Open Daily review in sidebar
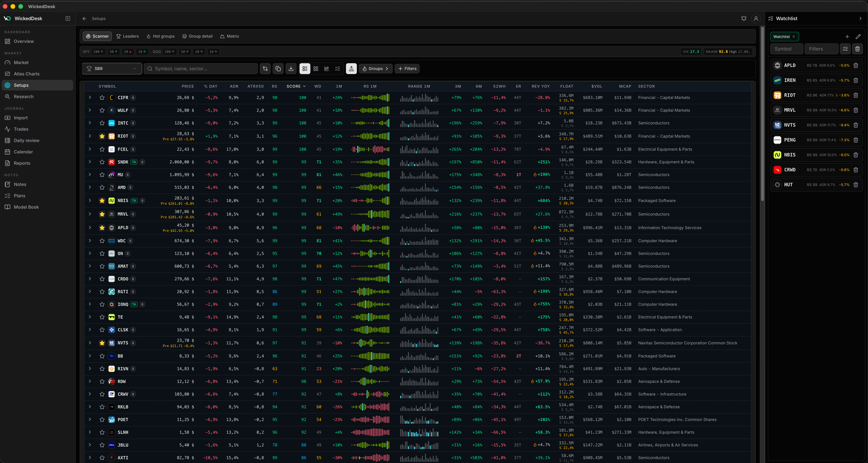868x463 pixels. pos(37,141)
